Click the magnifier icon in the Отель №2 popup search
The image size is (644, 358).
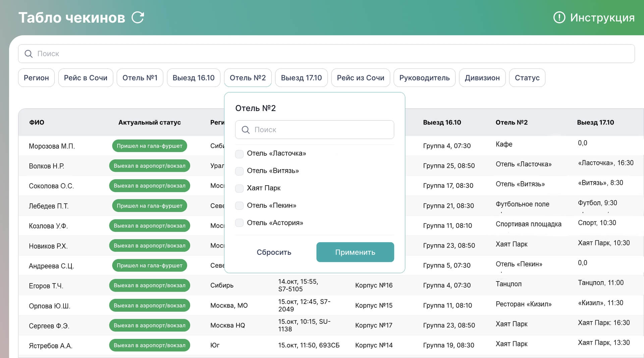[x=246, y=130]
